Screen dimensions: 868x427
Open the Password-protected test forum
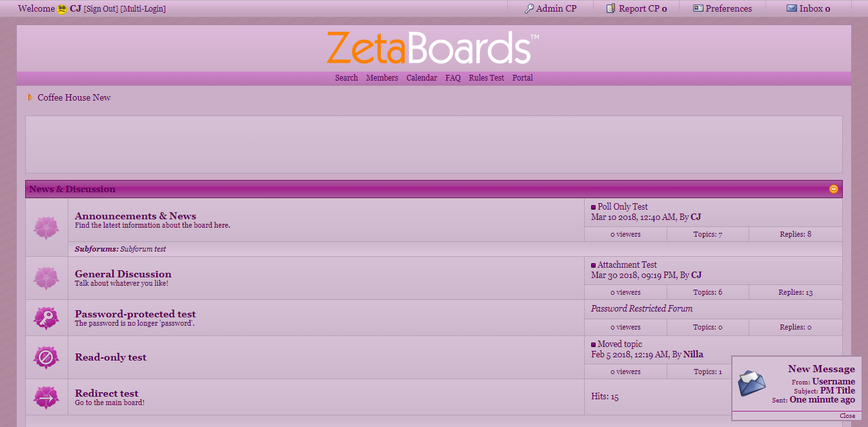click(x=136, y=314)
